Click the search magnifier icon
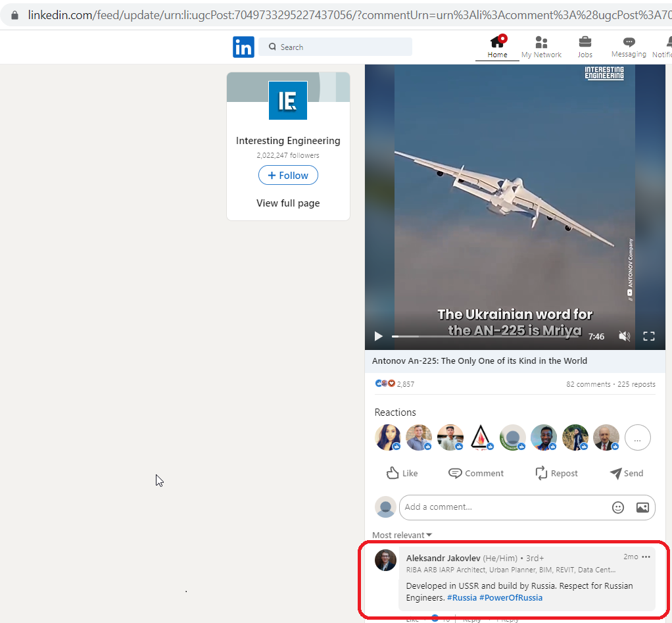The width and height of the screenshot is (672, 623). click(x=272, y=47)
